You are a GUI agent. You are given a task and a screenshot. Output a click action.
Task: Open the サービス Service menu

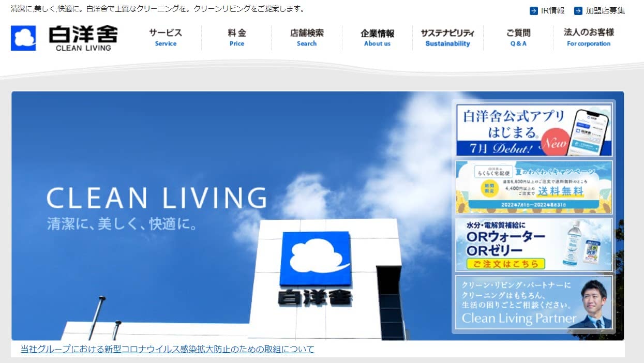click(x=166, y=38)
